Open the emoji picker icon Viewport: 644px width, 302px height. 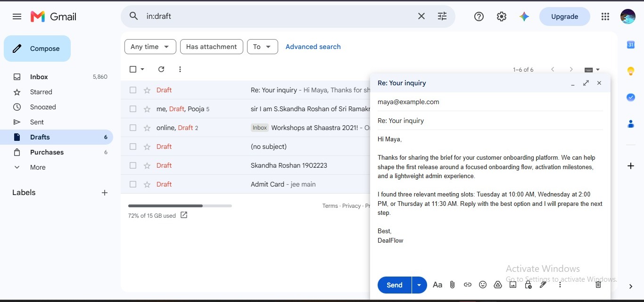click(483, 285)
